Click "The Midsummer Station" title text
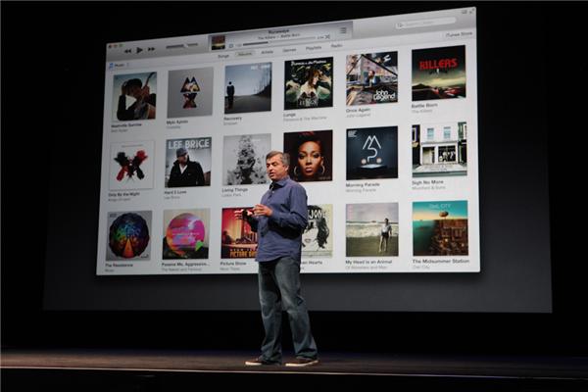The width and height of the screenshot is (588, 392). click(441, 261)
